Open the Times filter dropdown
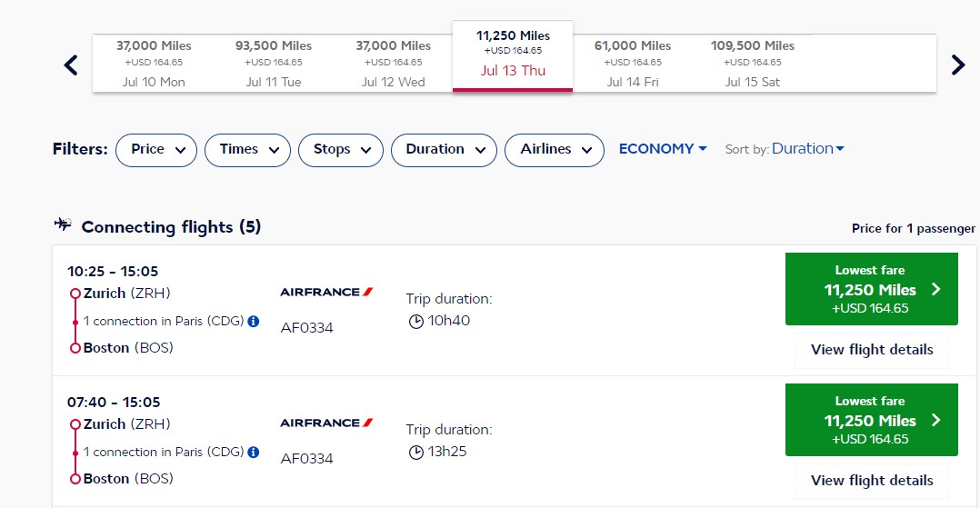 [x=247, y=150]
